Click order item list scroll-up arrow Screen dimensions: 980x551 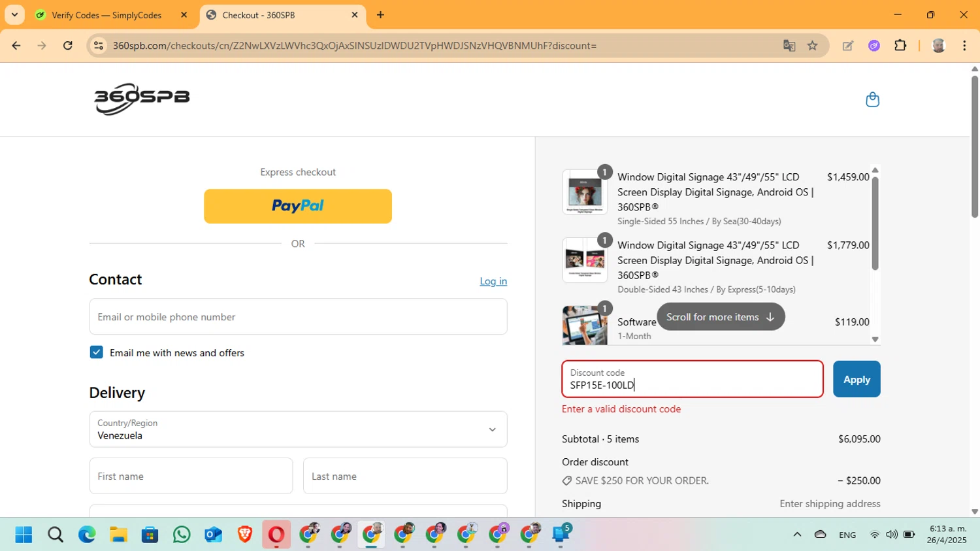pyautogui.click(x=875, y=170)
